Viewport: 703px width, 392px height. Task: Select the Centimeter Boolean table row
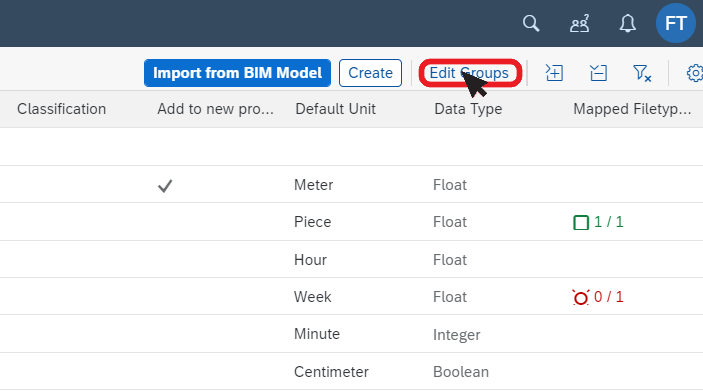click(x=352, y=371)
